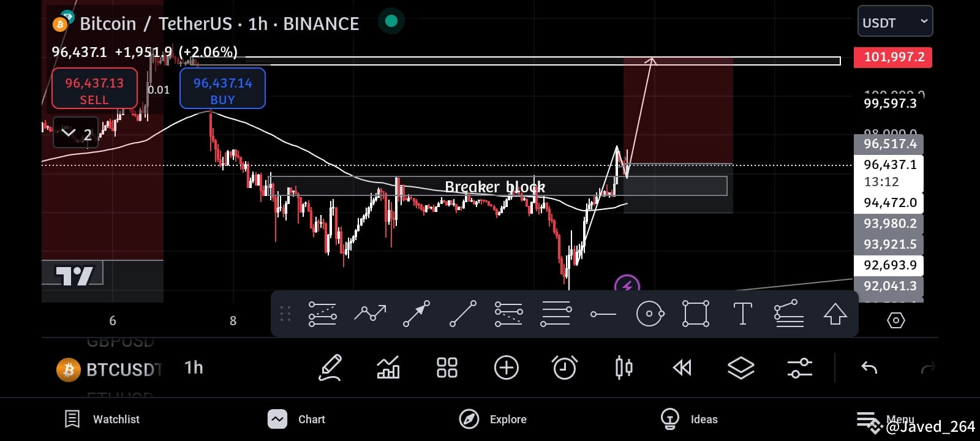Image resolution: width=980 pixels, height=441 pixels.
Task: Select the gann-style levels tool
Action: 508,314
